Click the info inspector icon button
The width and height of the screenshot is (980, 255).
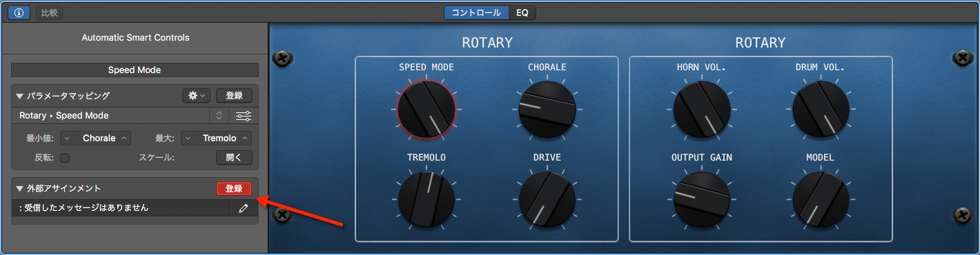click(x=19, y=12)
